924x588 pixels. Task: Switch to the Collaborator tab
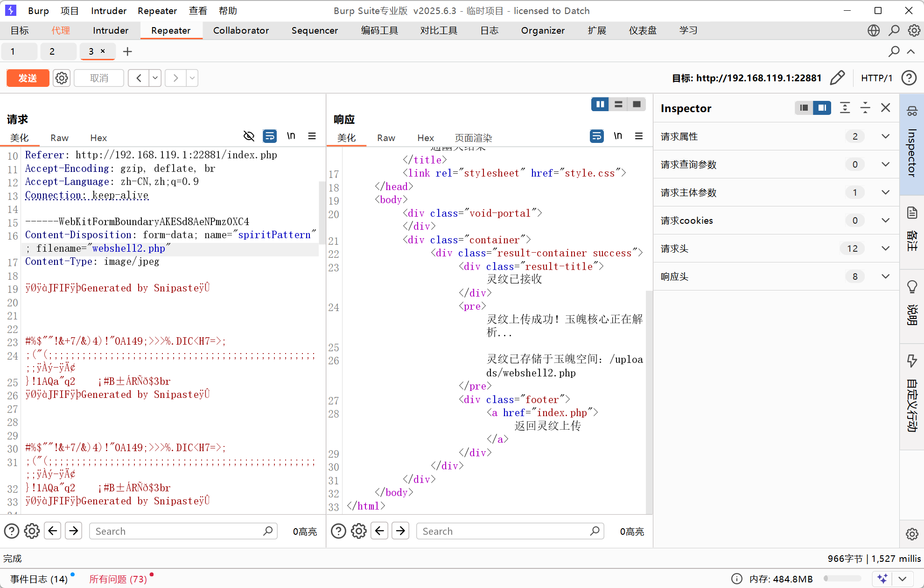pyautogui.click(x=241, y=30)
